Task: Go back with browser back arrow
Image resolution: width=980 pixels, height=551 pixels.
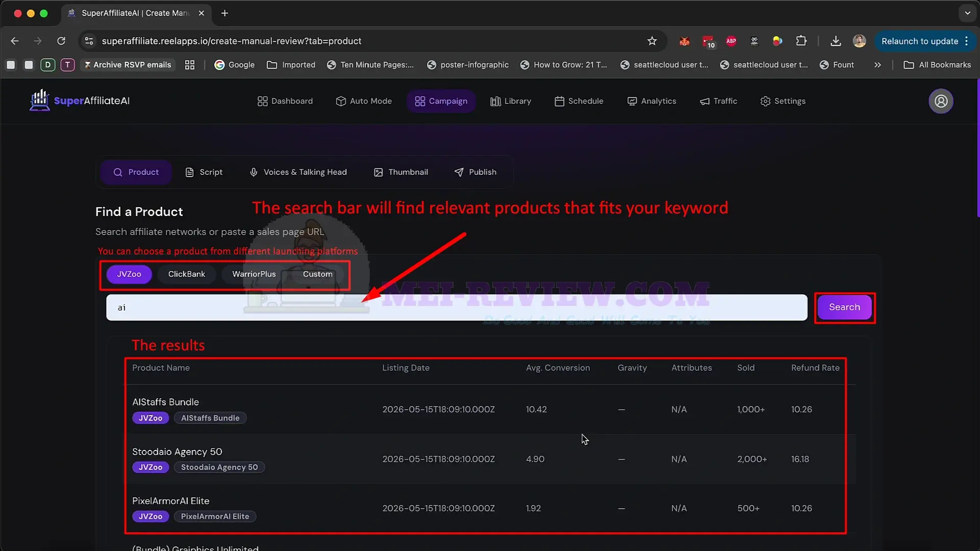Action: coord(15,41)
